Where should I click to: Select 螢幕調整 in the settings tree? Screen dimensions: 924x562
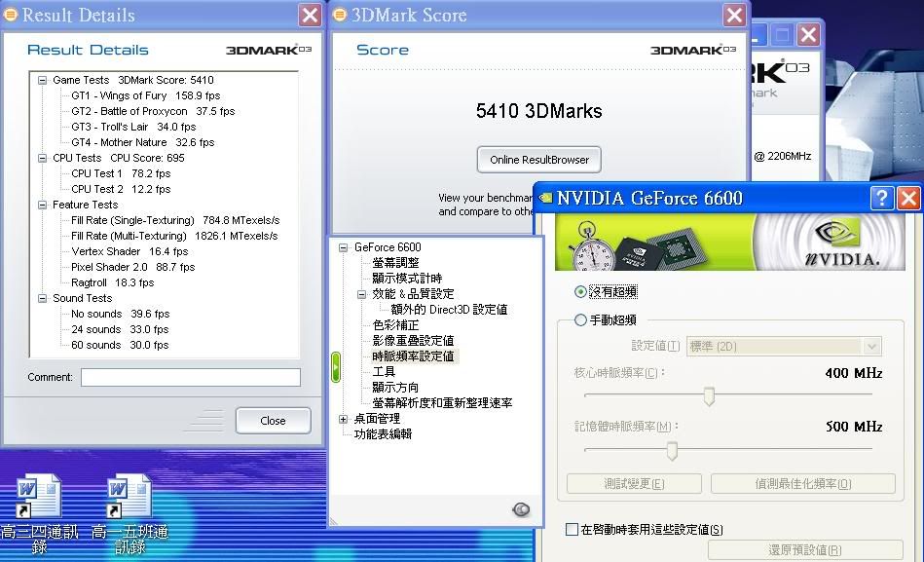click(x=395, y=262)
